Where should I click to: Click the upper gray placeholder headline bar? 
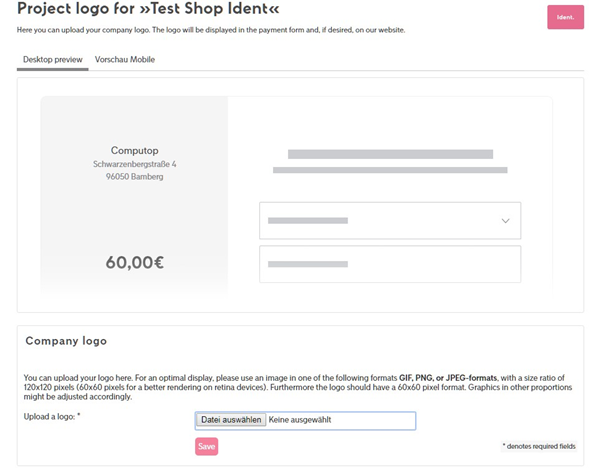coord(390,154)
